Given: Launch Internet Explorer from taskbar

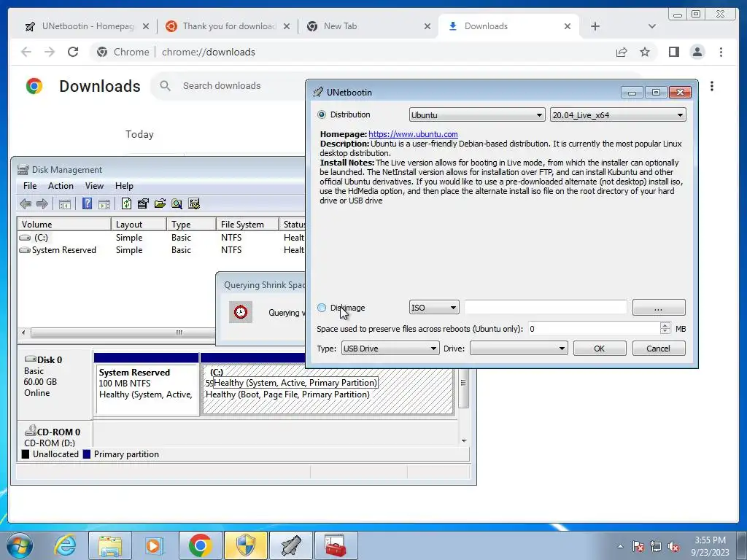Looking at the screenshot, I should pos(65,545).
